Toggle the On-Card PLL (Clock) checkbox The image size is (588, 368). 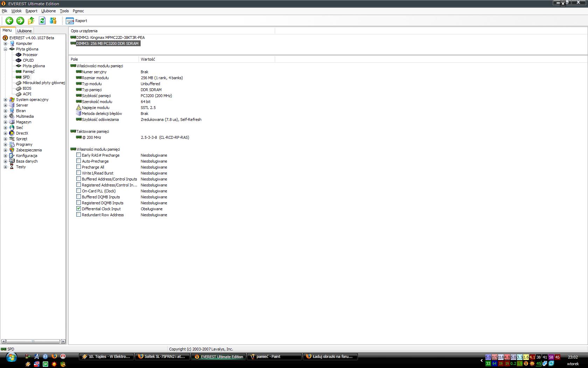(79, 191)
